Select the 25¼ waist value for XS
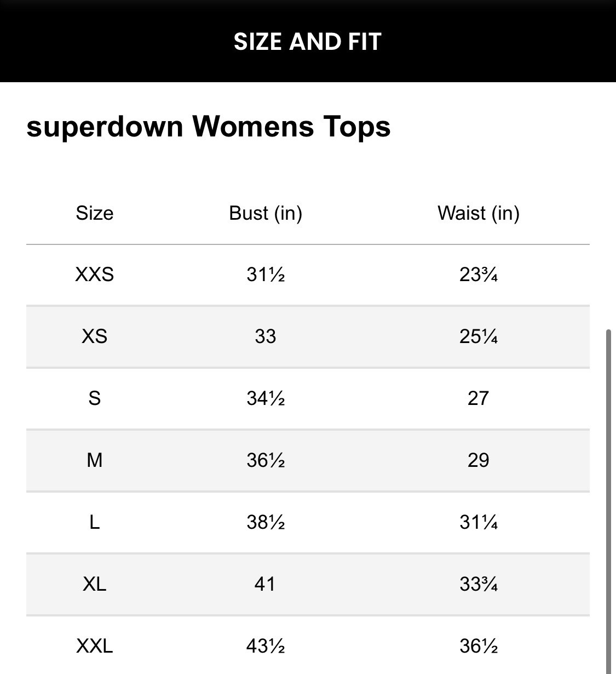This screenshot has width=616, height=674. 478,336
